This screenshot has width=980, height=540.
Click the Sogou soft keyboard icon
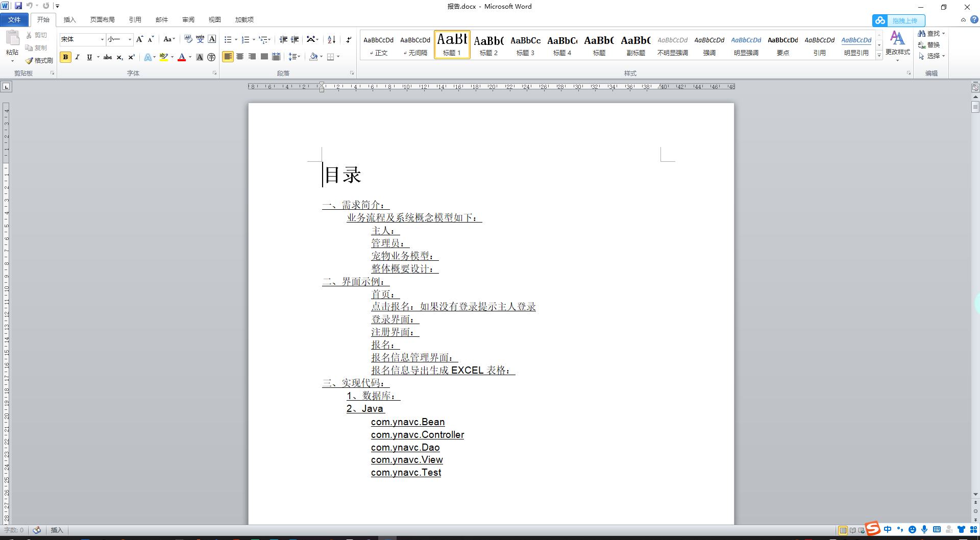click(937, 529)
